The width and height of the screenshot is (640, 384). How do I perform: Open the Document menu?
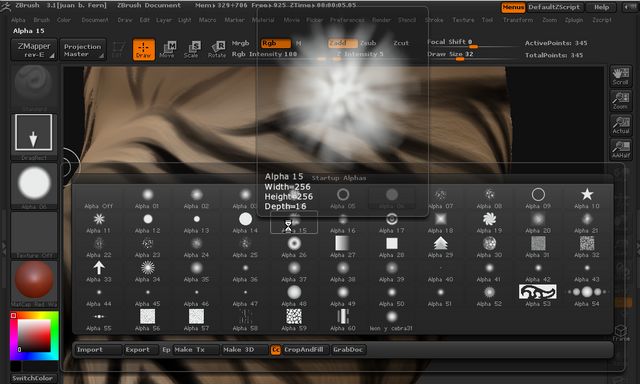pyautogui.click(x=95, y=20)
